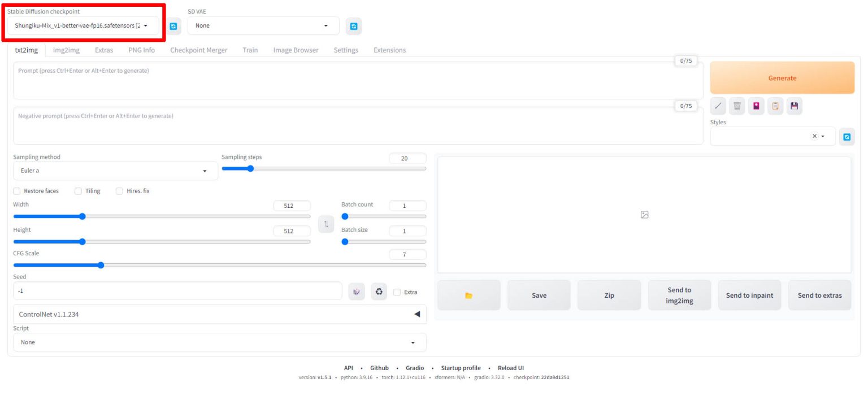Refresh the Stable Diffusion checkpoint list
This screenshot has height=417, width=868.
(173, 26)
